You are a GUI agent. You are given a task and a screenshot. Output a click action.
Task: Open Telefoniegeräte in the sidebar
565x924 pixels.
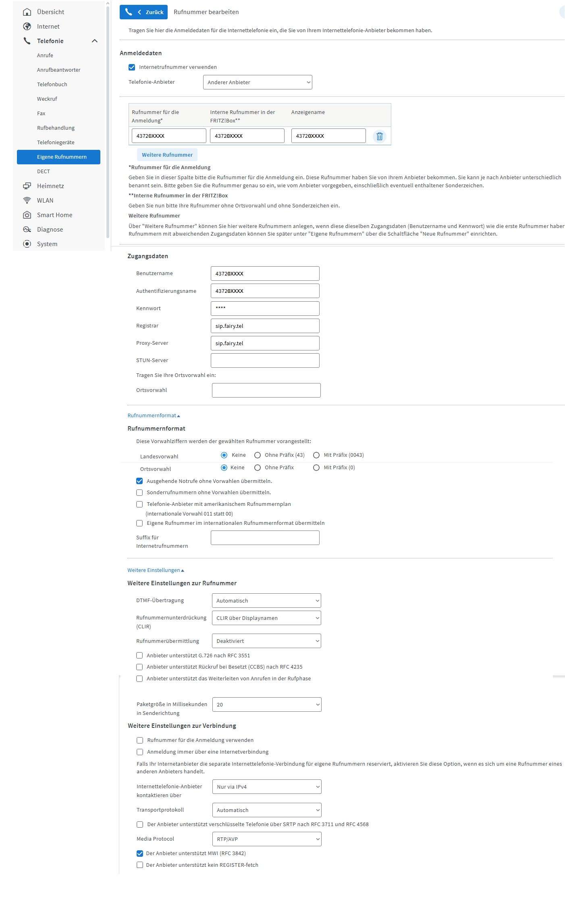[56, 143]
